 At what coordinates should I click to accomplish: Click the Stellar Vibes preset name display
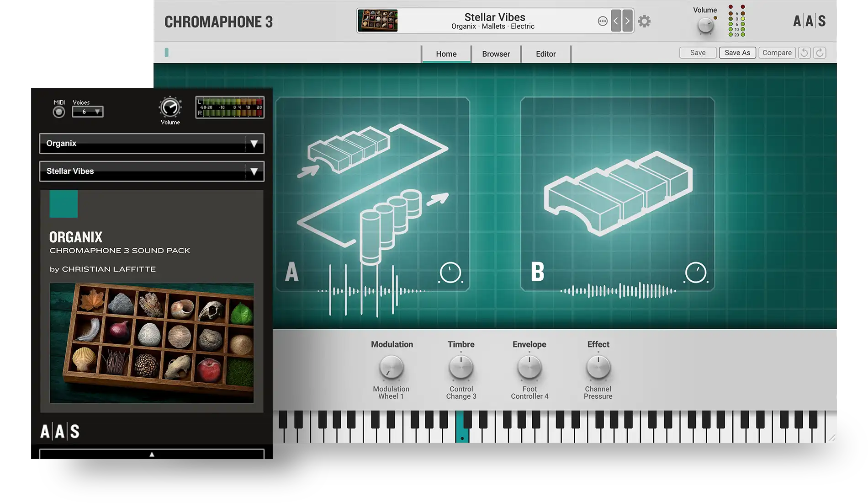click(495, 17)
